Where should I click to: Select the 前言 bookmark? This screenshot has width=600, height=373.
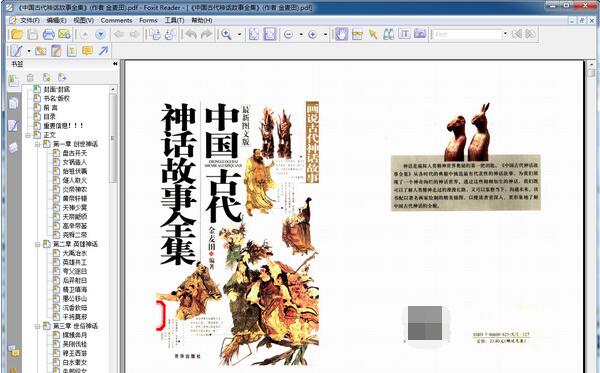click(x=50, y=108)
